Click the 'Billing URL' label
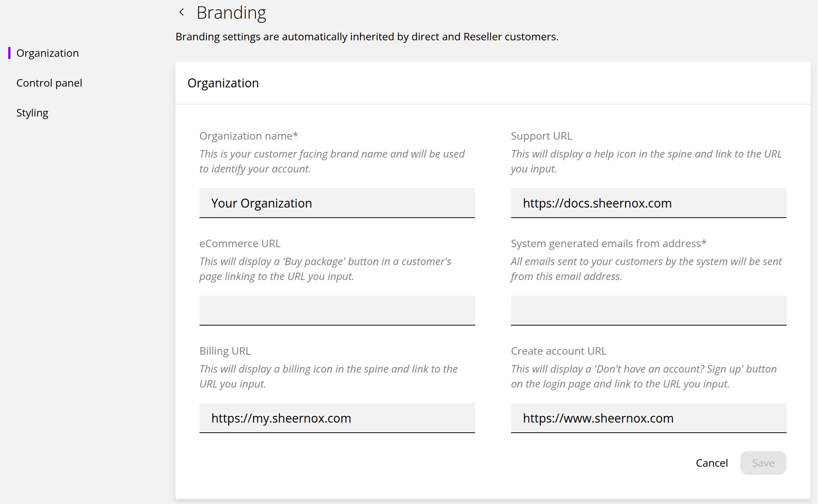 (x=225, y=351)
